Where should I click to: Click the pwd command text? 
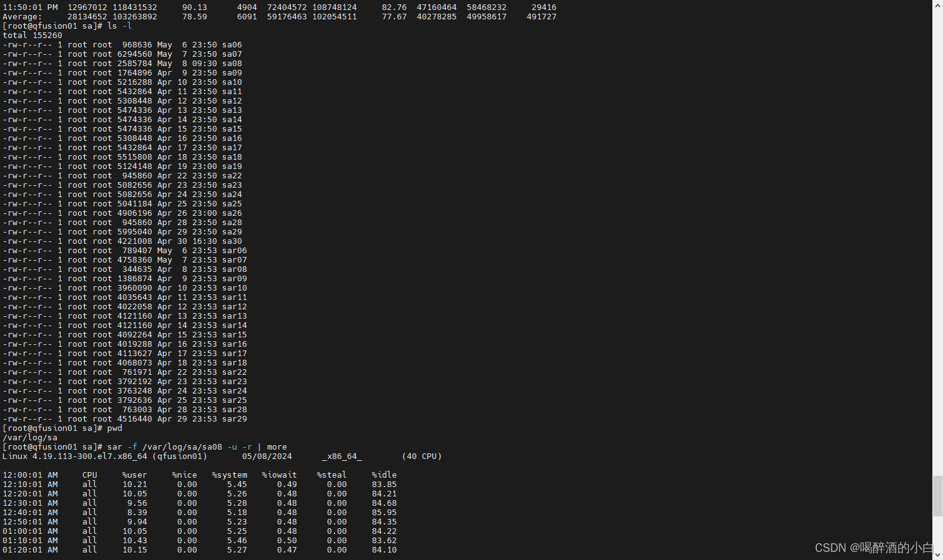coord(115,428)
